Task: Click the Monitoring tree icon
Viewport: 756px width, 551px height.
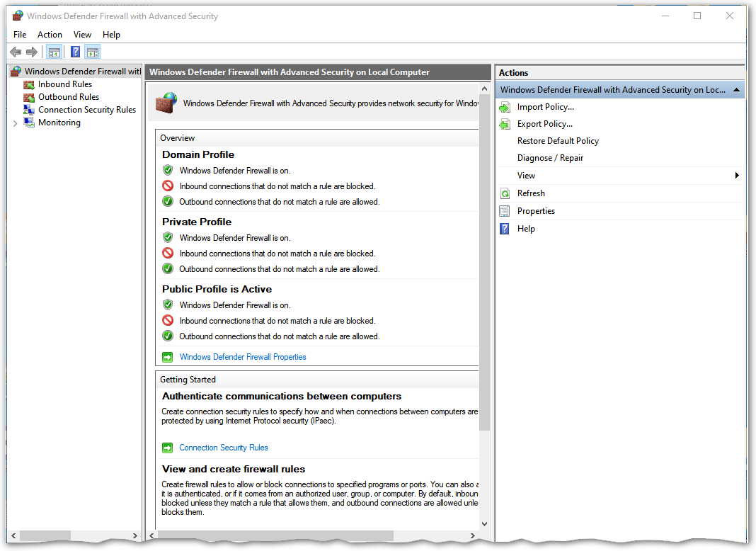Action: pos(29,123)
